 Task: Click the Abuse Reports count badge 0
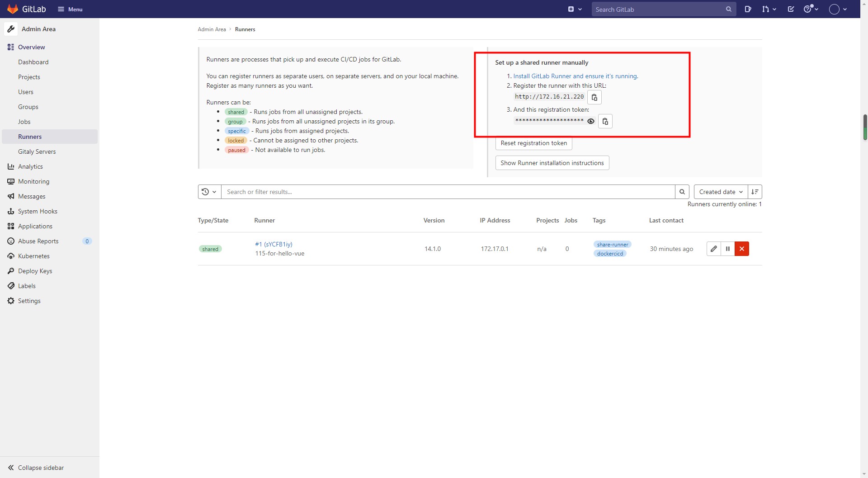click(x=87, y=241)
